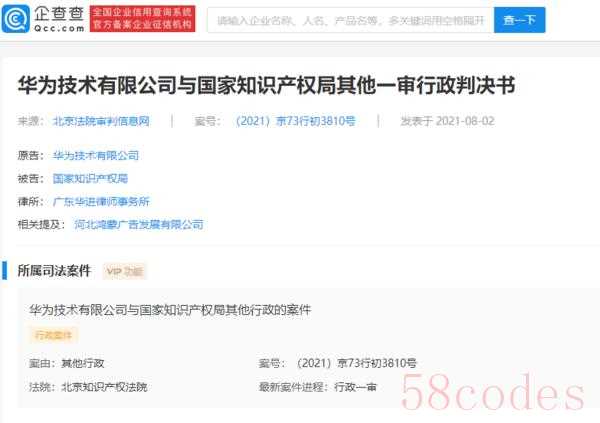Open the 华为技术有限公司与国家知识产权局其他行政的案件 card title
The width and height of the screenshot is (600, 423).
[x=170, y=310]
